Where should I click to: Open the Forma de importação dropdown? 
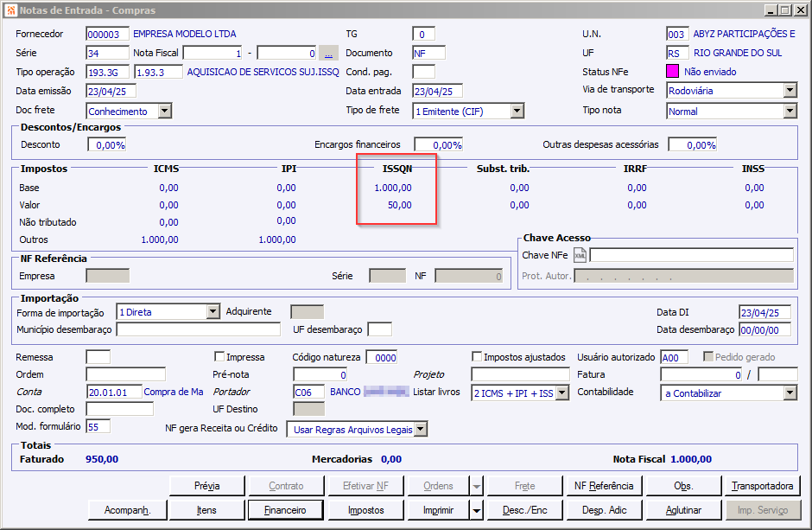(213, 312)
